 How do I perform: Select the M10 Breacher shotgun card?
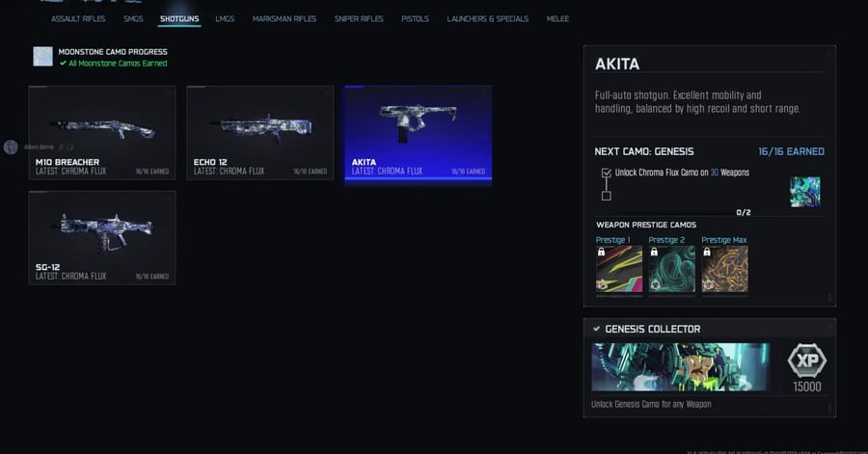[102, 133]
